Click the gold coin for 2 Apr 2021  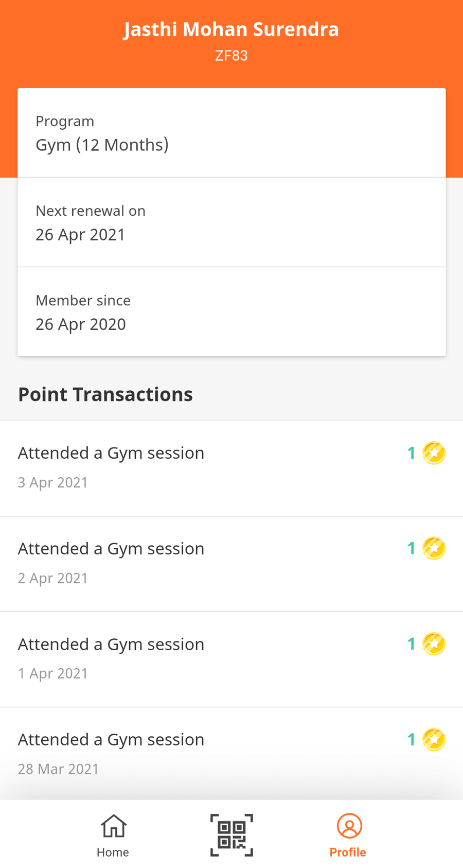(434, 548)
